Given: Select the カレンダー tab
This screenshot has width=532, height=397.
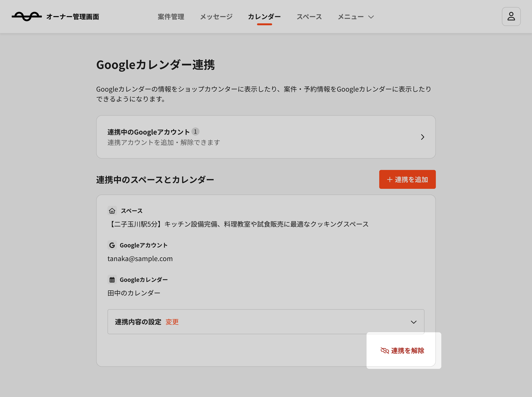Looking at the screenshot, I should coord(264,17).
